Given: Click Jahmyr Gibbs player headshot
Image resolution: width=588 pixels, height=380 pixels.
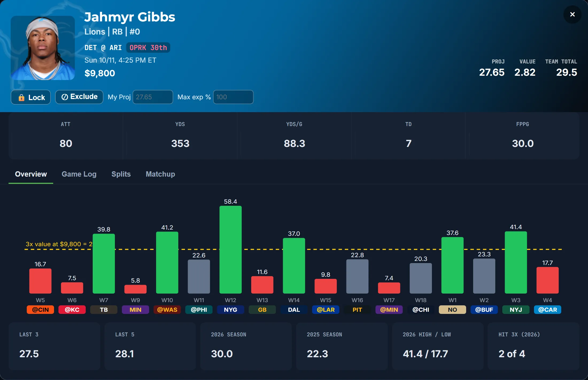Looking at the screenshot, I should click(x=43, y=48).
